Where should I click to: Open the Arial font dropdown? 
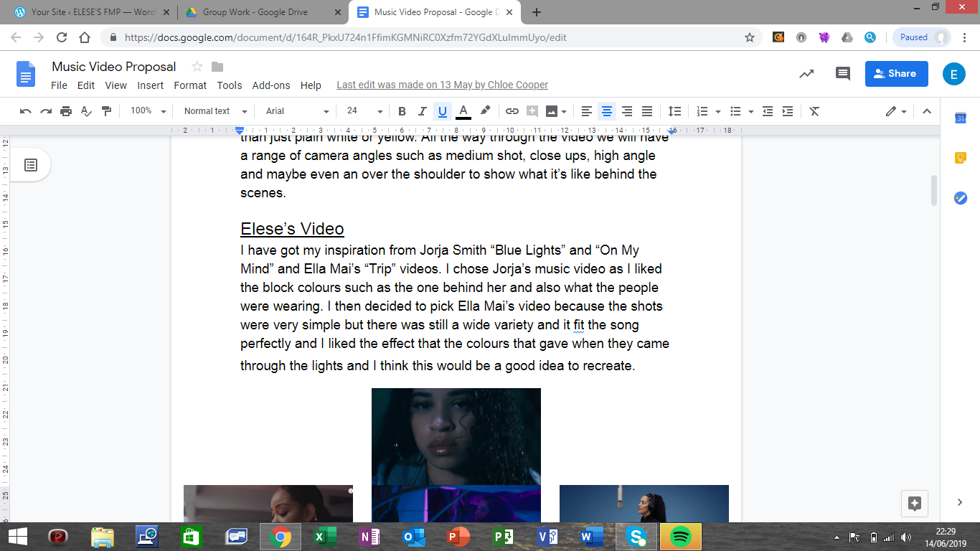tap(297, 111)
